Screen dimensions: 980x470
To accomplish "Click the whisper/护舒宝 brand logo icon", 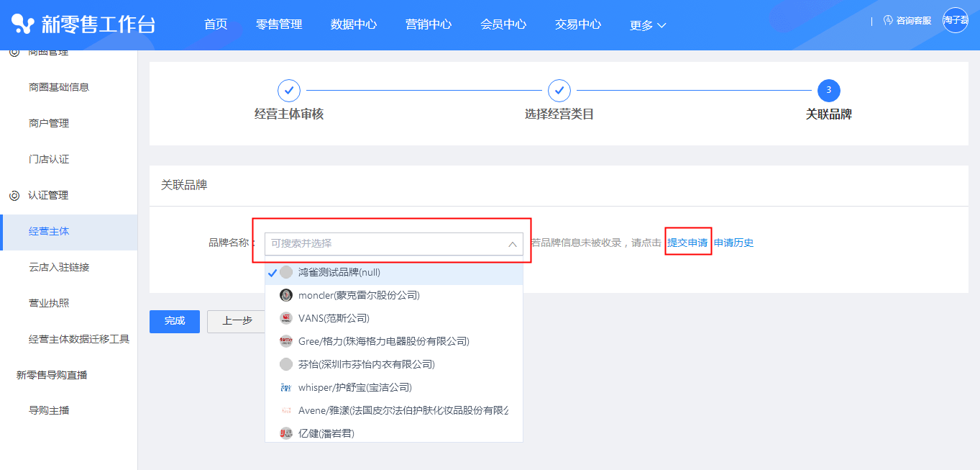I will click(x=286, y=387).
